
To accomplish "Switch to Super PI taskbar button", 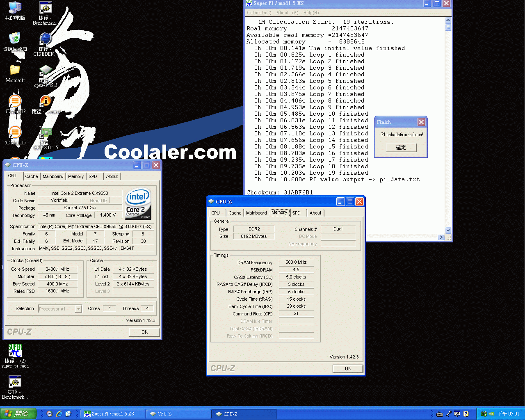I will (112, 414).
